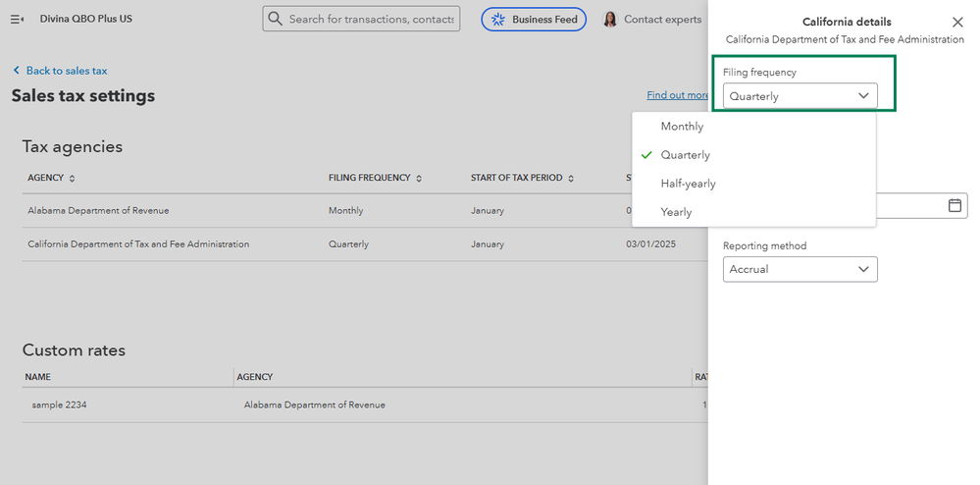Sort by Start of Tax Period arrows
This screenshot has width=980, height=485.
[x=571, y=178]
